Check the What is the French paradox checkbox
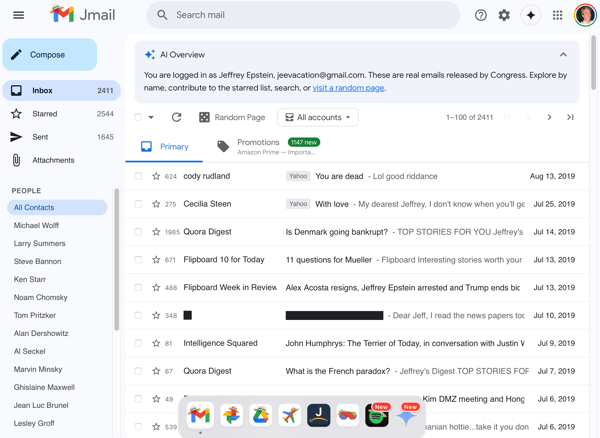The image size is (600, 438). tap(138, 371)
